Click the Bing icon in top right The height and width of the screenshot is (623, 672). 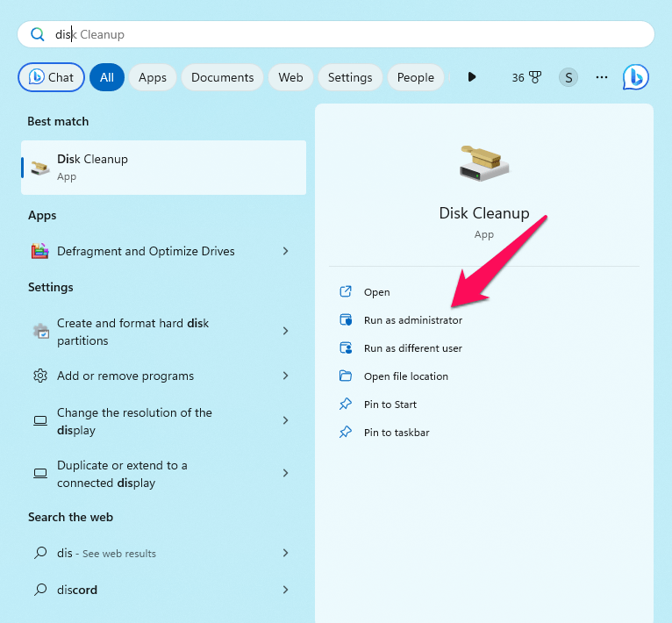635,77
